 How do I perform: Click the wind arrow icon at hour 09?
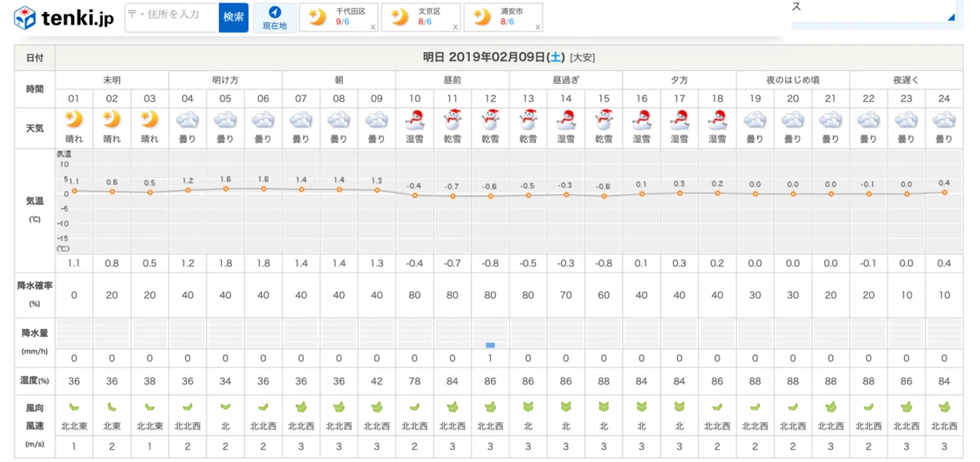(376, 406)
